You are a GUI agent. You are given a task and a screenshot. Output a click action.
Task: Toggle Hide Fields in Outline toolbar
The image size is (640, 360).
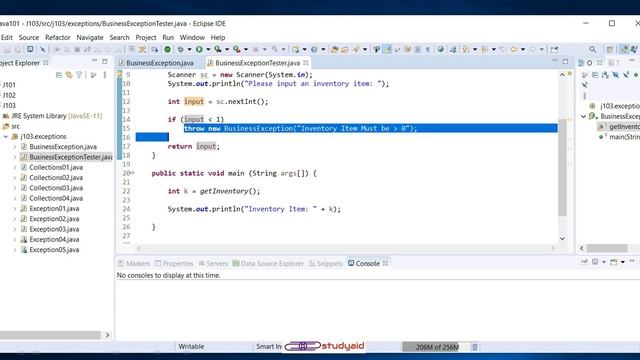(x=616, y=75)
